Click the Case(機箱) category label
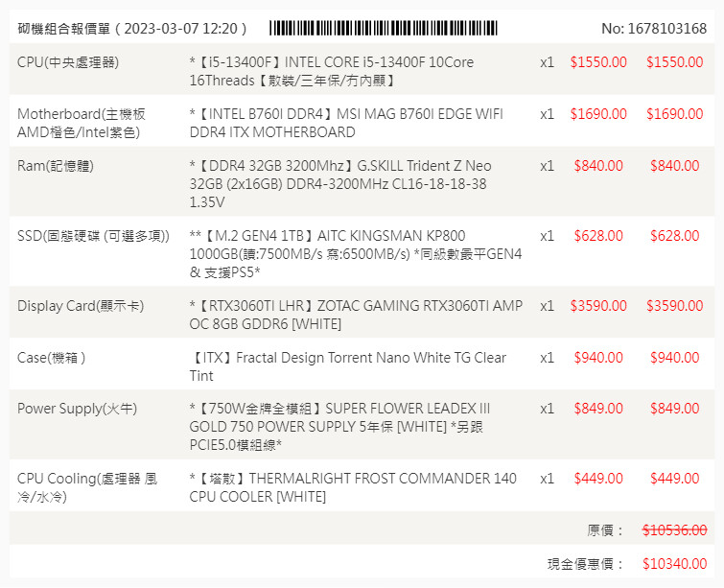724x588 pixels. tap(52, 358)
